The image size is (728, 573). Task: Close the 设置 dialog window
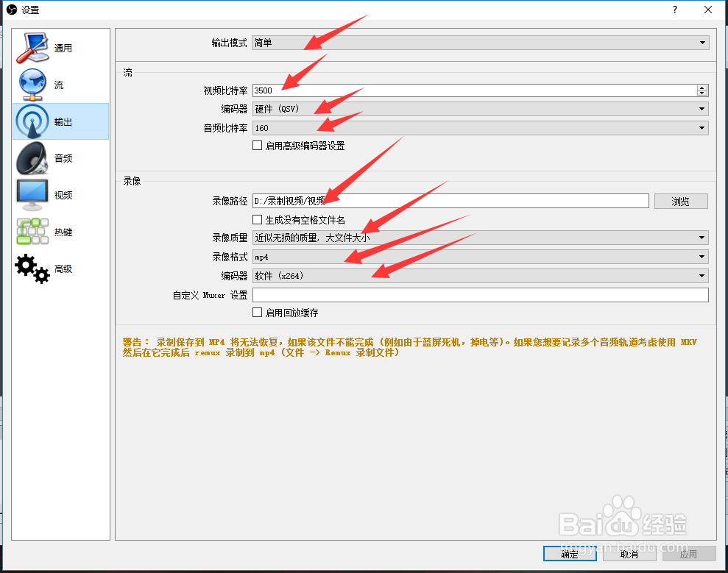tap(707, 10)
